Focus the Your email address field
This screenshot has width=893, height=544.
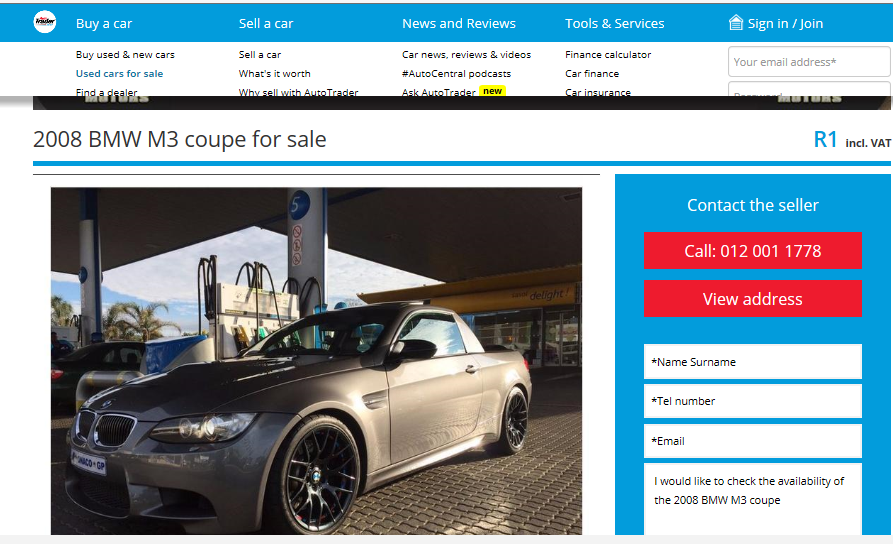pyautogui.click(x=809, y=62)
